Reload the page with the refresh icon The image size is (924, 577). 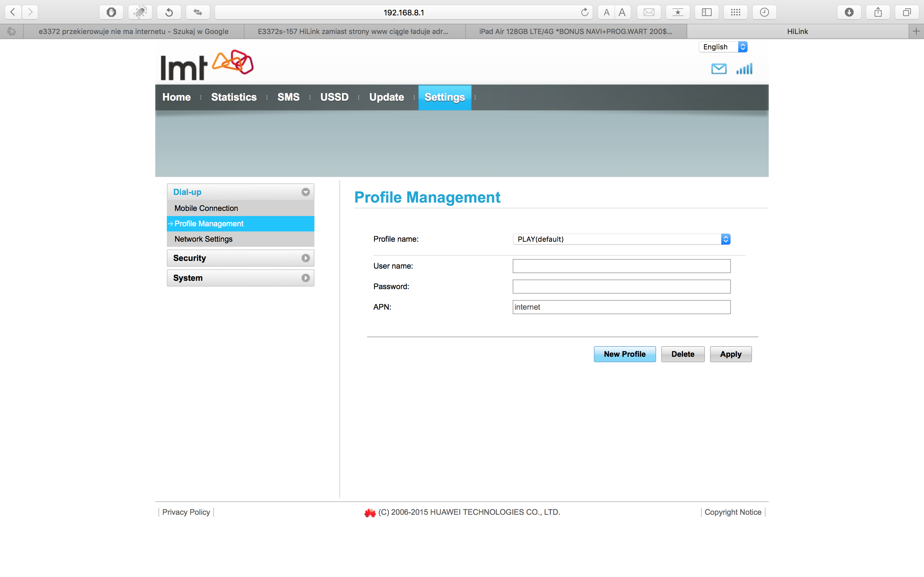(584, 12)
